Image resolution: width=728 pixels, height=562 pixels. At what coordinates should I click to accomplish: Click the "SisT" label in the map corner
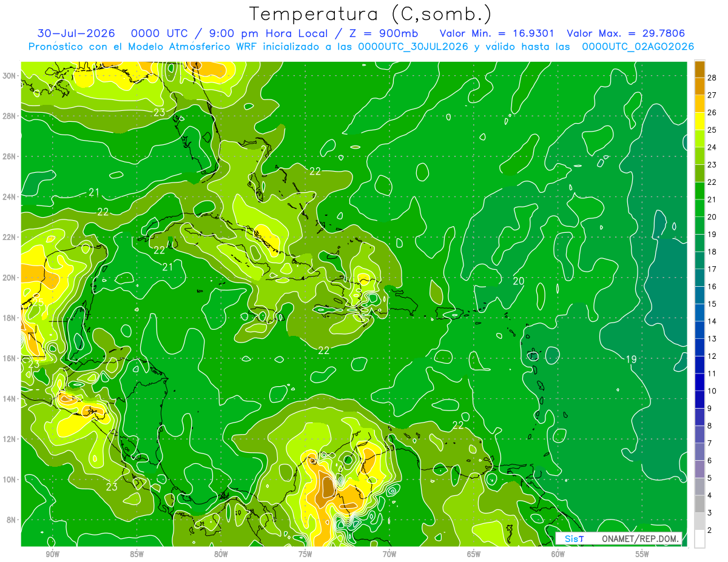573,538
